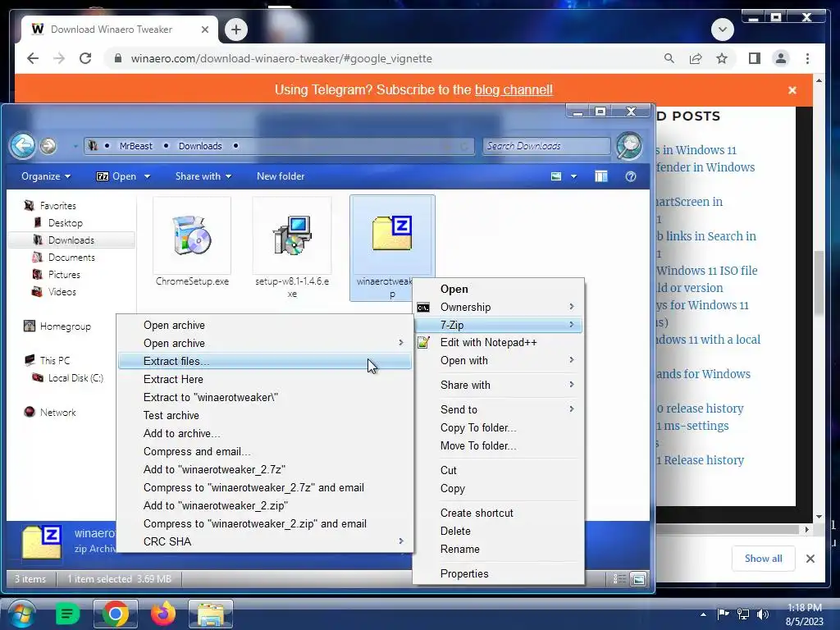Click the Search Downloads field
The width and height of the screenshot is (840, 630).
pyautogui.click(x=546, y=146)
